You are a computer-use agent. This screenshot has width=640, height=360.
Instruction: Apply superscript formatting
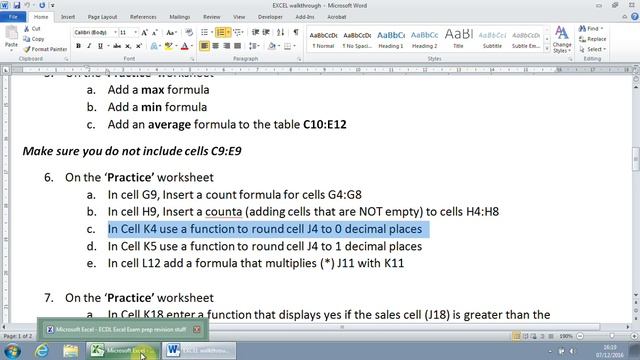[139, 46]
